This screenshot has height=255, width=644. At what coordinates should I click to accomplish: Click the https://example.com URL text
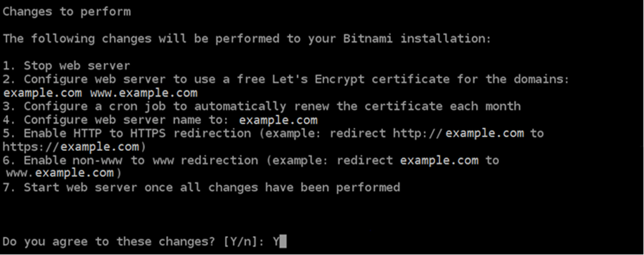tap(71, 146)
